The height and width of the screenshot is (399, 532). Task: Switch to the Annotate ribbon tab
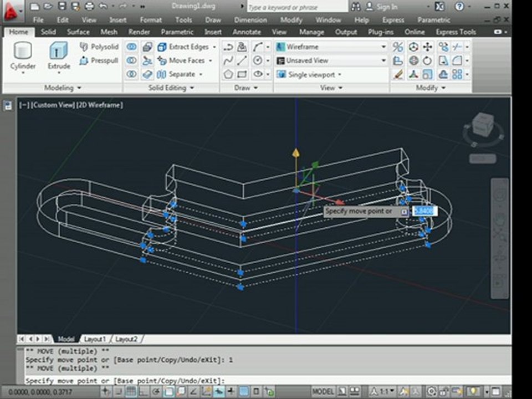[x=247, y=32]
